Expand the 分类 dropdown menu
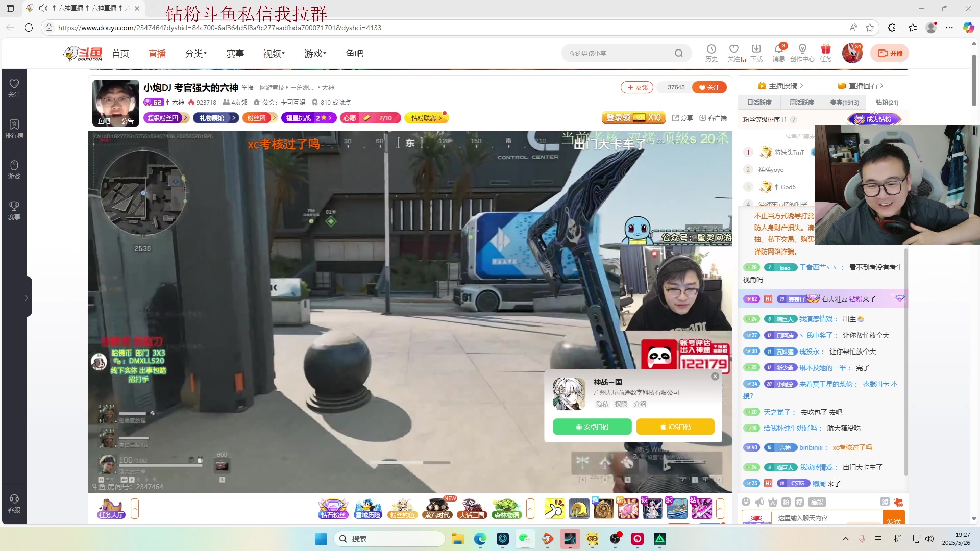The width and height of the screenshot is (980, 551). coord(196,53)
